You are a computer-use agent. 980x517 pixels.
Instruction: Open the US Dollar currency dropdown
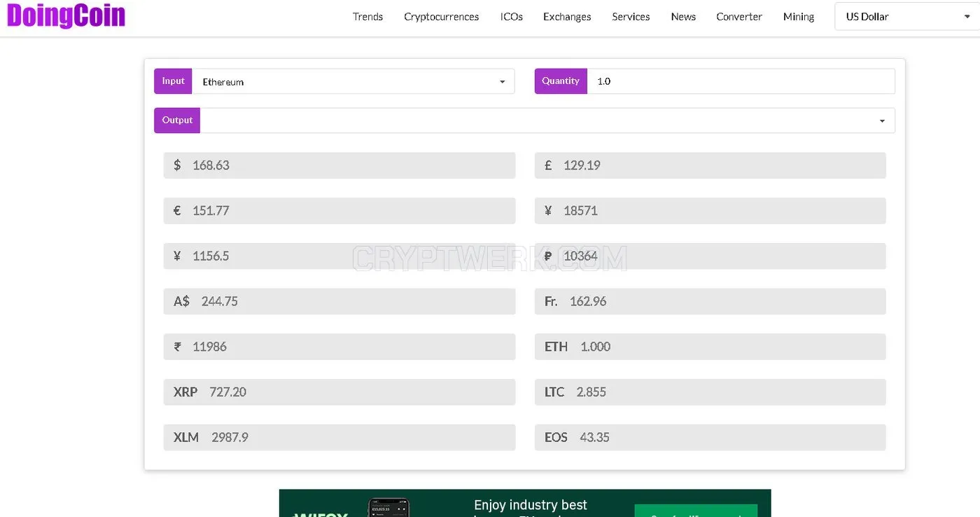click(x=907, y=17)
